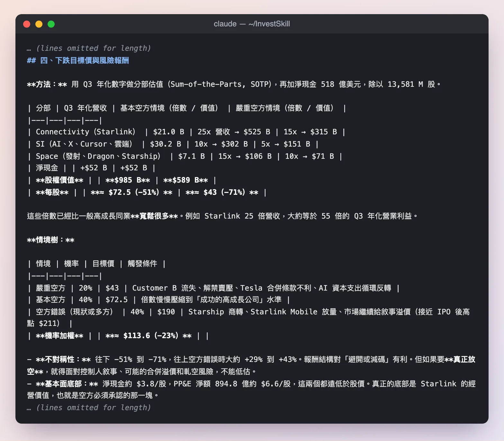Click the '$7.1 B' revenue value

click(192, 156)
